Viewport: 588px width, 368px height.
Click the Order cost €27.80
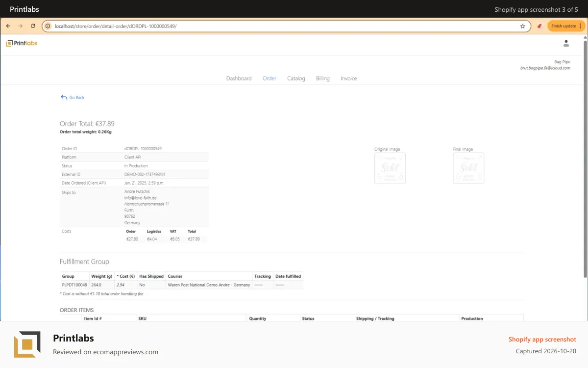tap(132, 239)
